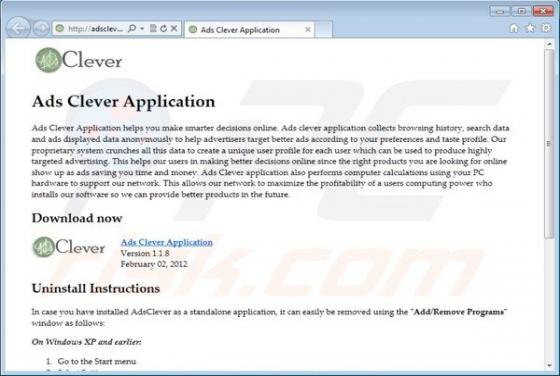Open a new blank tab

click(324, 30)
